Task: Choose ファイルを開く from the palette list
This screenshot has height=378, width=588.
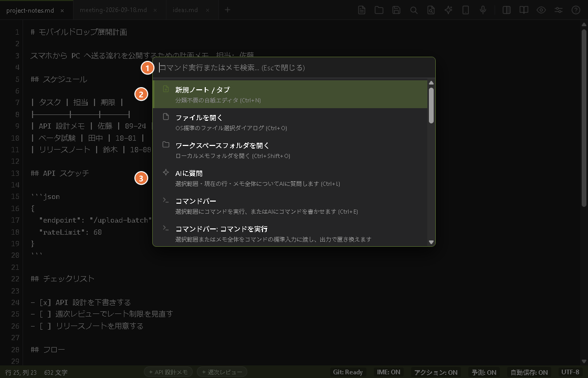Action: (x=290, y=122)
